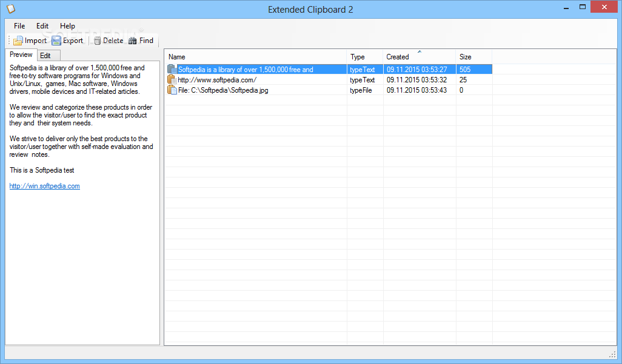Click the size value 25
This screenshot has height=364, width=622.
click(x=463, y=80)
